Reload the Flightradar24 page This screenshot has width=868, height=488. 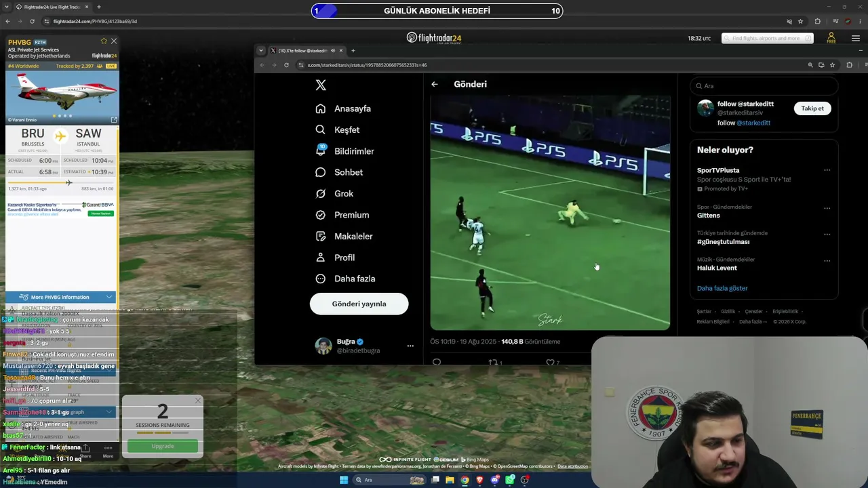click(x=31, y=21)
